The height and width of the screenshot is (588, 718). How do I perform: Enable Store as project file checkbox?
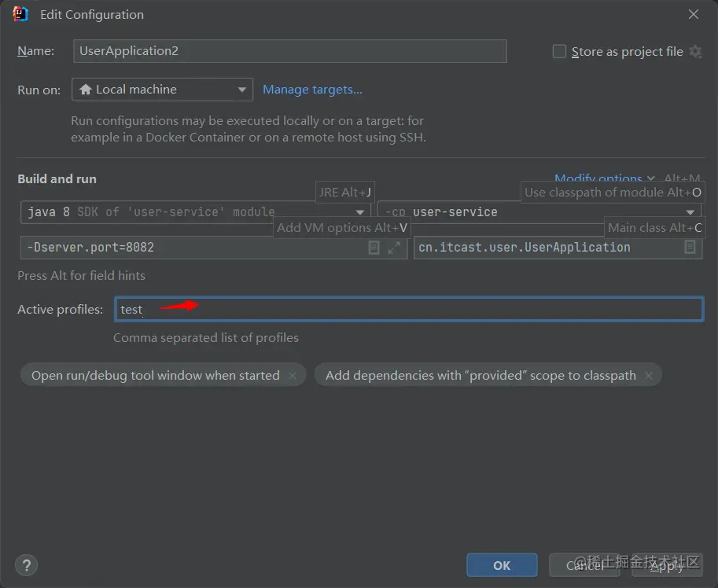(x=559, y=51)
